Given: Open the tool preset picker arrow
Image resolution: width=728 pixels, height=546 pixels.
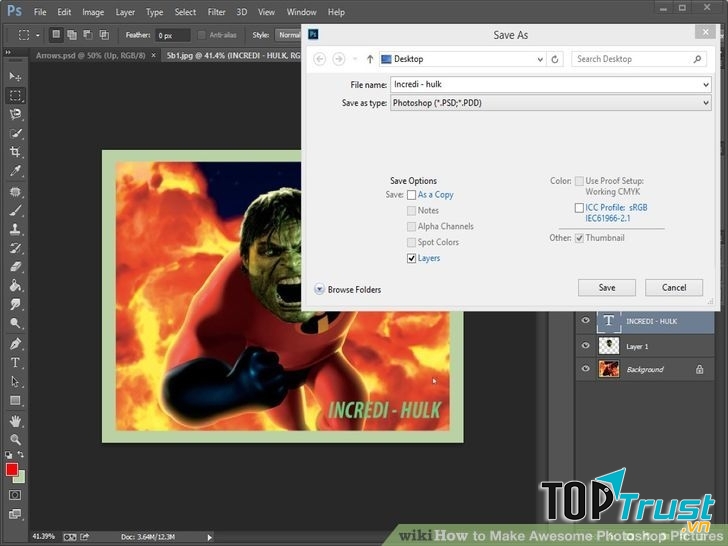Looking at the screenshot, I should [38, 35].
